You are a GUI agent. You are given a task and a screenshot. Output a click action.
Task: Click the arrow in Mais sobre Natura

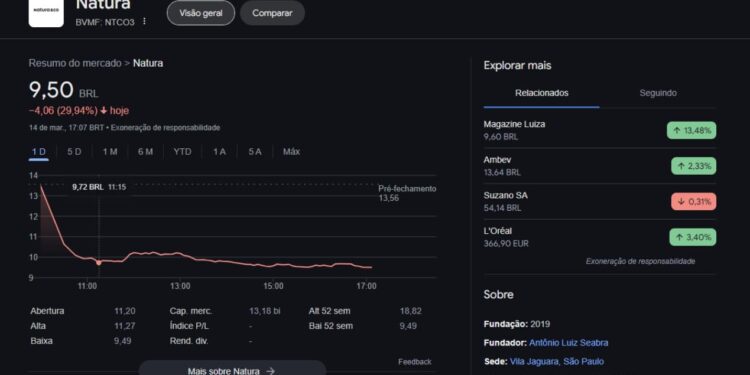270,371
